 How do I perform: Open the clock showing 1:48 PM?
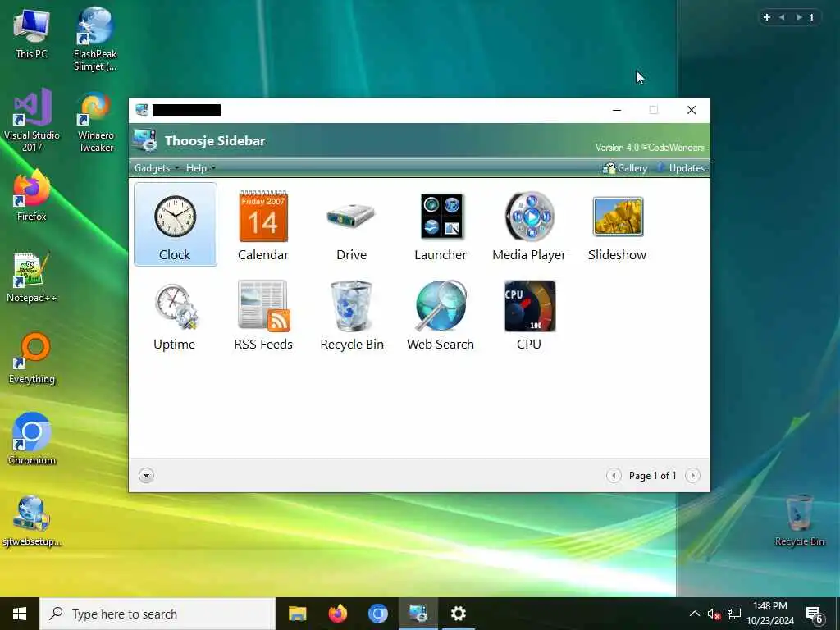(770, 614)
